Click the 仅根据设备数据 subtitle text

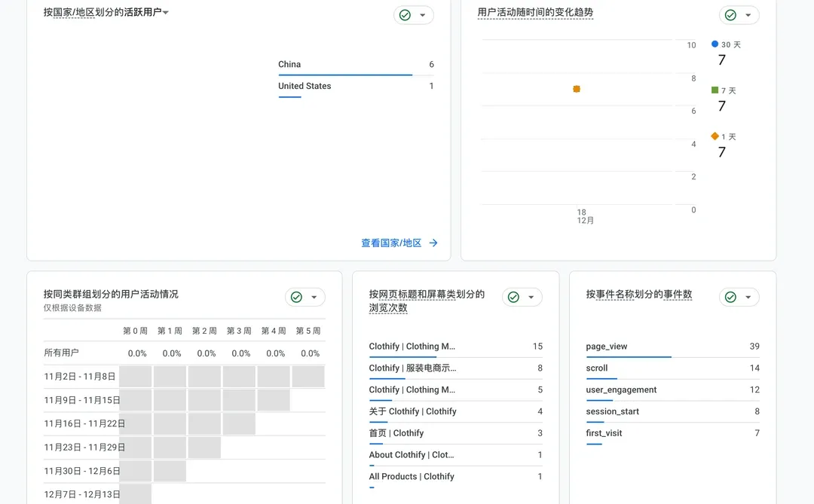(x=72, y=308)
